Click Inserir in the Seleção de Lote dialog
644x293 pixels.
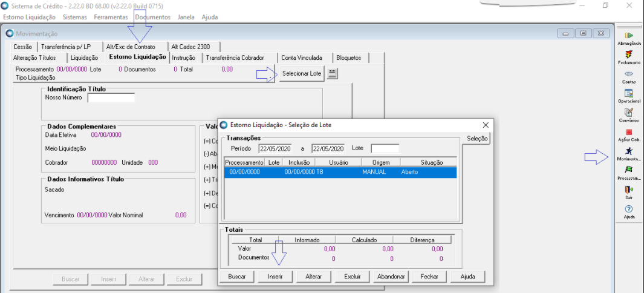[275, 277]
